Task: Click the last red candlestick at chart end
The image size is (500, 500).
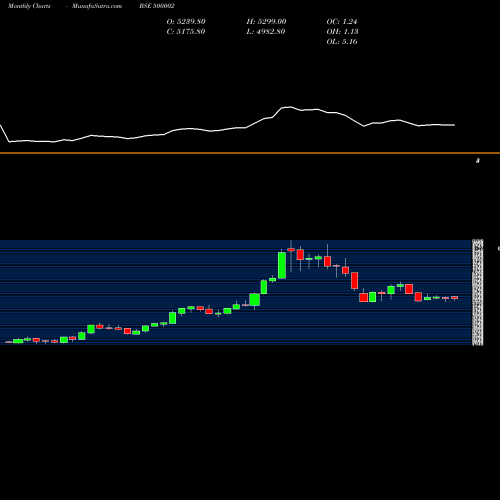Action: 455,298
